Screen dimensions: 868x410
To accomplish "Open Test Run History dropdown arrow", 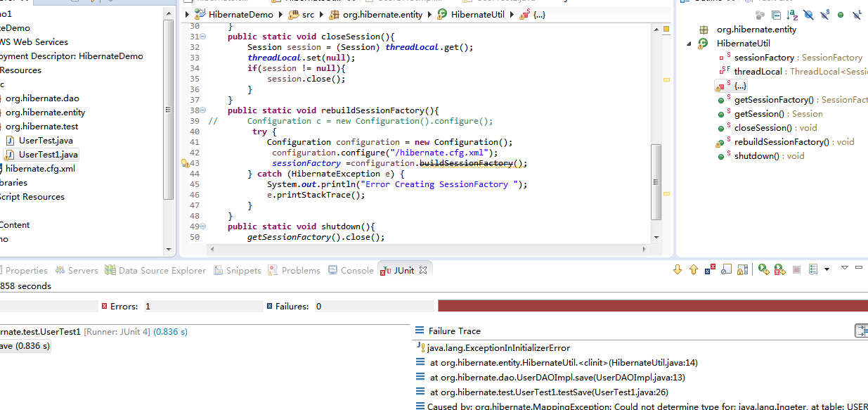I will pos(827,269).
